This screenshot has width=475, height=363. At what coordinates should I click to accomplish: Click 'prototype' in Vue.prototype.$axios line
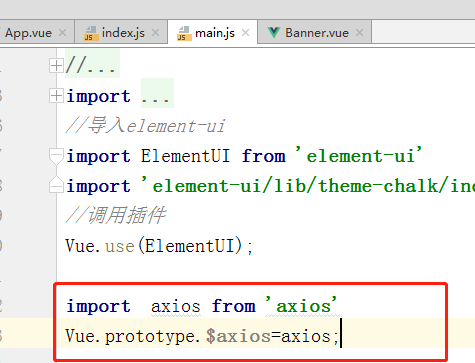(150, 337)
